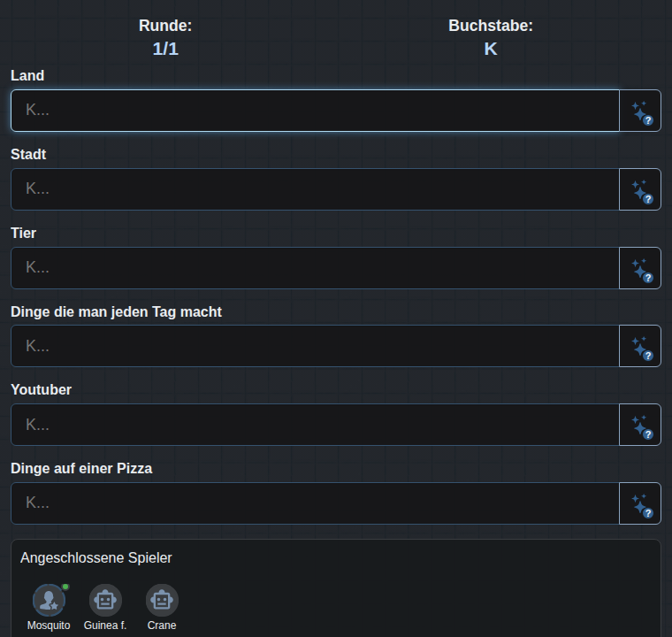
Task: Click the Crane player name
Action: (x=162, y=625)
